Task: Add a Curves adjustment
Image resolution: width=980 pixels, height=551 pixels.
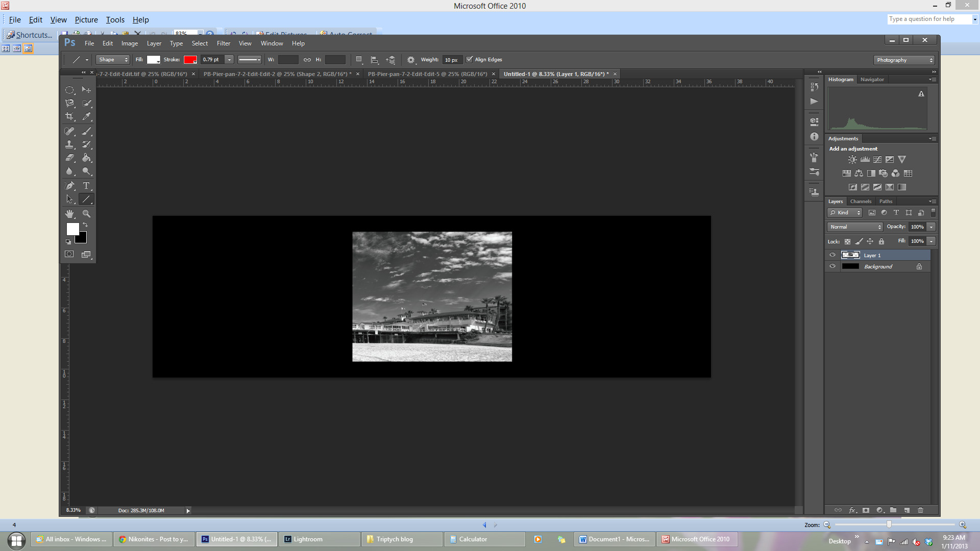Action: (x=877, y=160)
